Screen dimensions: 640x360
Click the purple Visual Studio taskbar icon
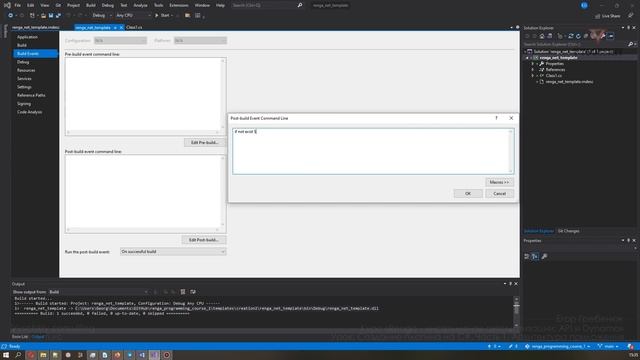[x=154, y=355]
